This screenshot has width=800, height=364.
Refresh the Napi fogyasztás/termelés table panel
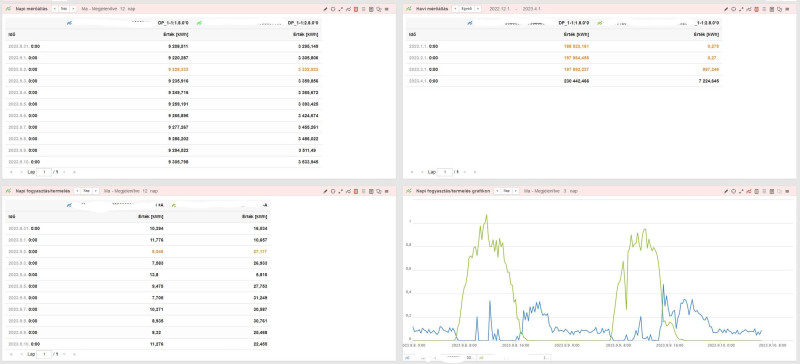tap(333, 191)
